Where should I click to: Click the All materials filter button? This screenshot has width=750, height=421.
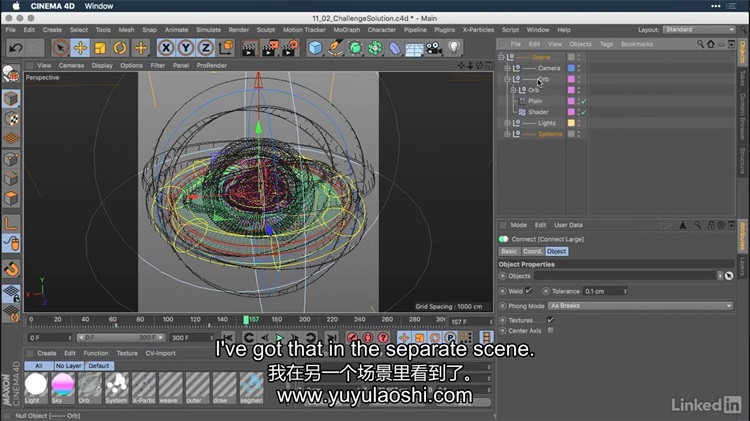point(39,366)
